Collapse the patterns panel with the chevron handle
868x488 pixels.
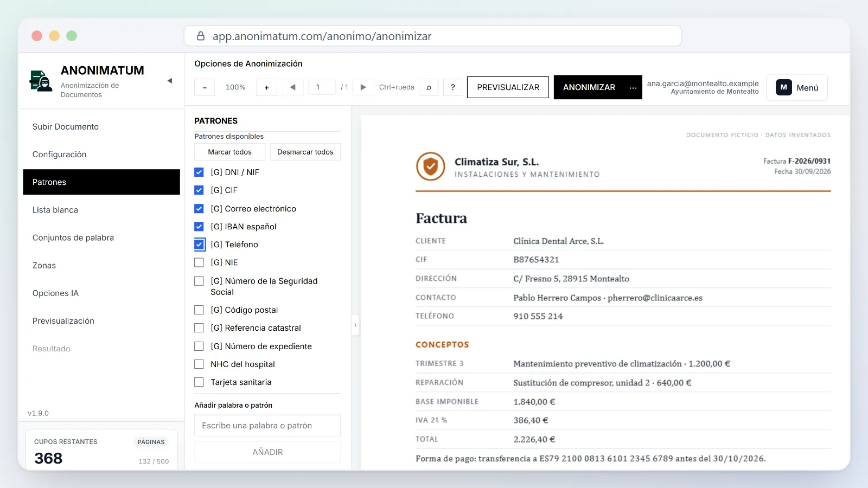[x=355, y=325]
